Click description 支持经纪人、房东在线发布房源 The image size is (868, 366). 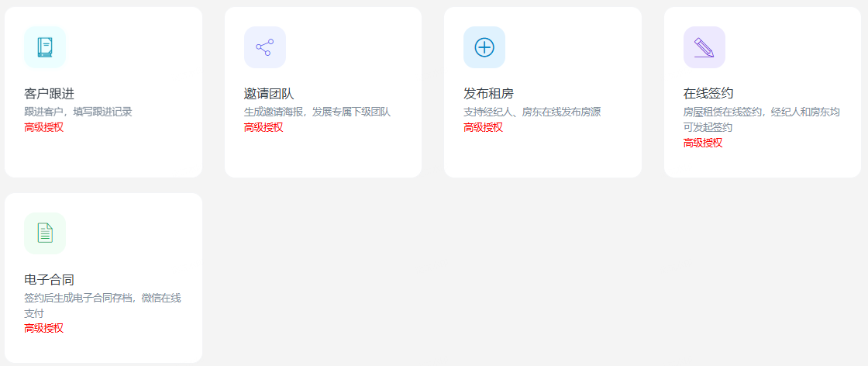click(x=532, y=112)
